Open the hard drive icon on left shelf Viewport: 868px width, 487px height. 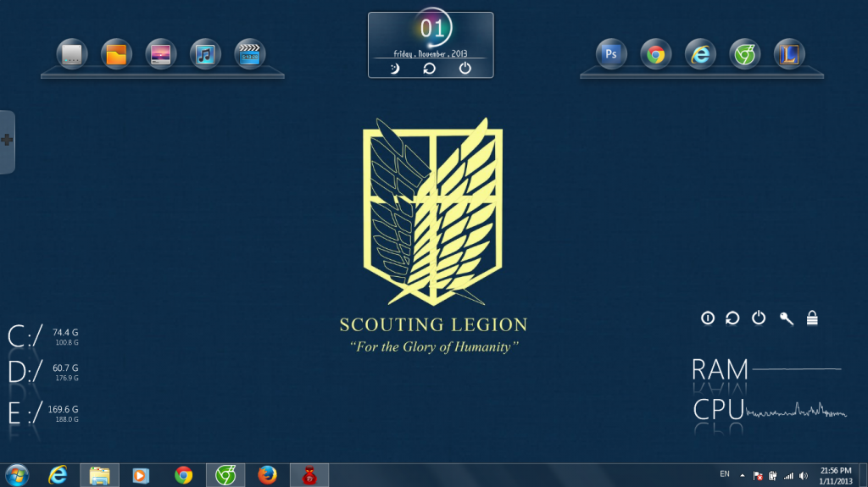(72, 54)
